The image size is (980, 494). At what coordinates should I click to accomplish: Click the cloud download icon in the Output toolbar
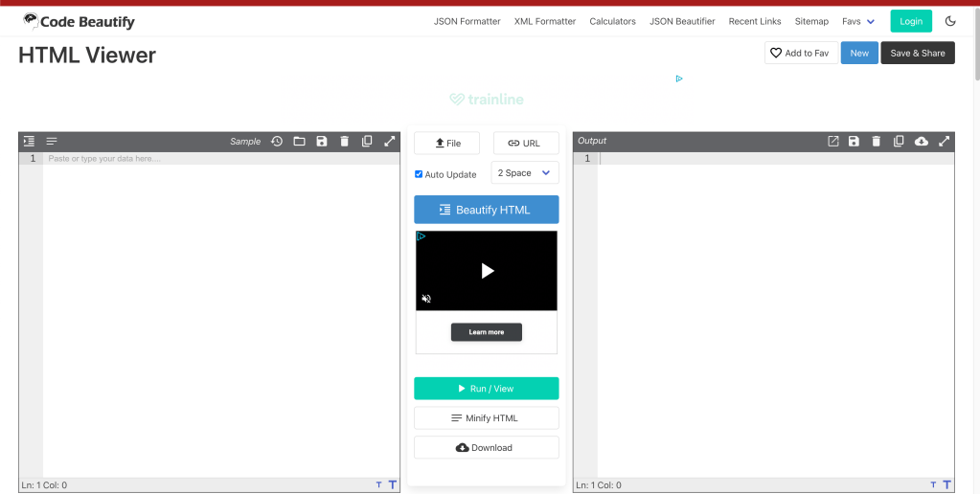pos(922,141)
